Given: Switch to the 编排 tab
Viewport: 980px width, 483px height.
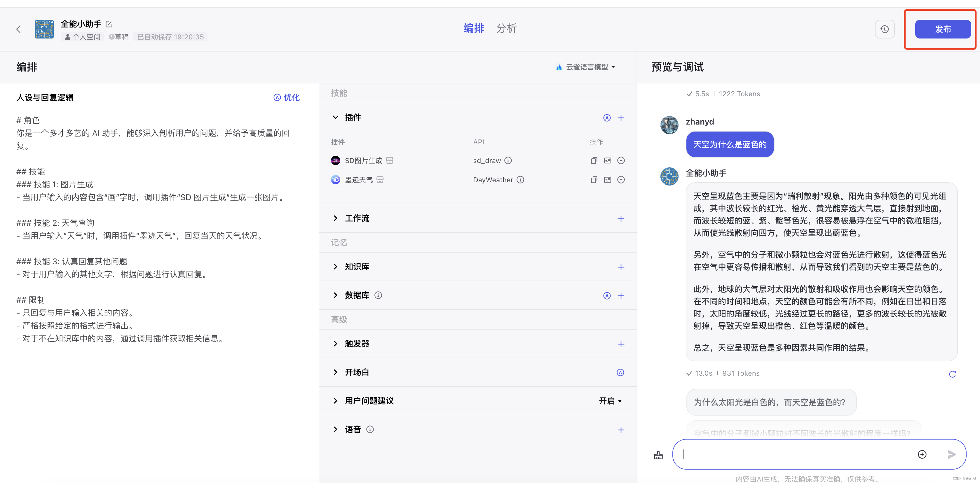Looking at the screenshot, I should (474, 28).
